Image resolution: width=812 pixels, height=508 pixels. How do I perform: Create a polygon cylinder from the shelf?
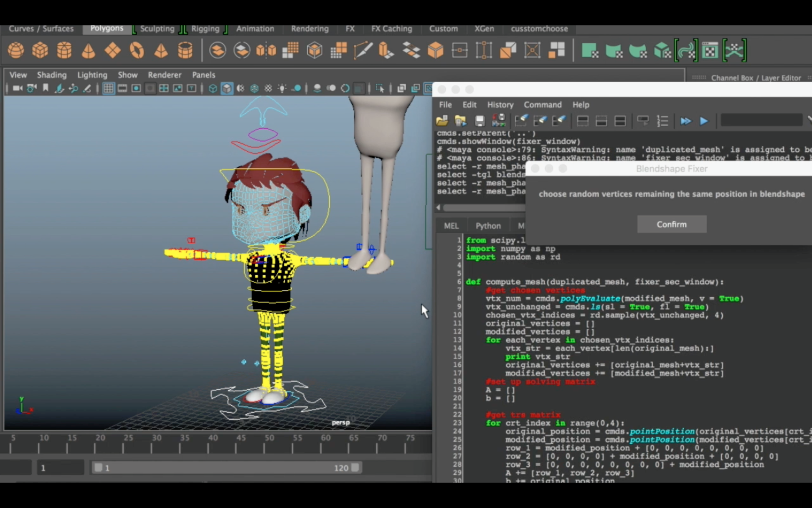[x=64, y=51]
